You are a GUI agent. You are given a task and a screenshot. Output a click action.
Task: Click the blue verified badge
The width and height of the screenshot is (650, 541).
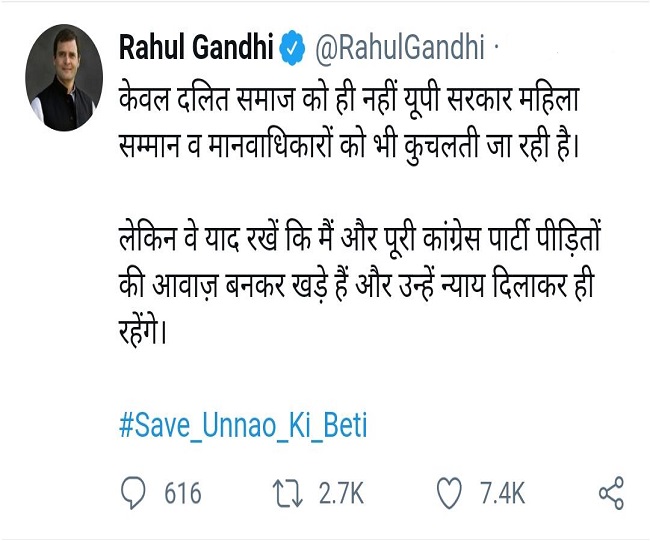293,46
